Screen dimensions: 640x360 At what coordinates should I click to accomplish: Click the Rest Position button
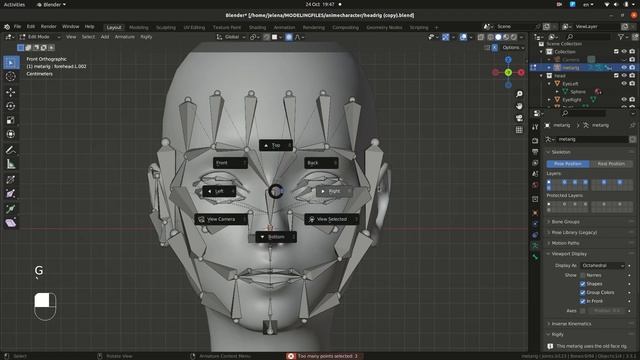(611, 163)
